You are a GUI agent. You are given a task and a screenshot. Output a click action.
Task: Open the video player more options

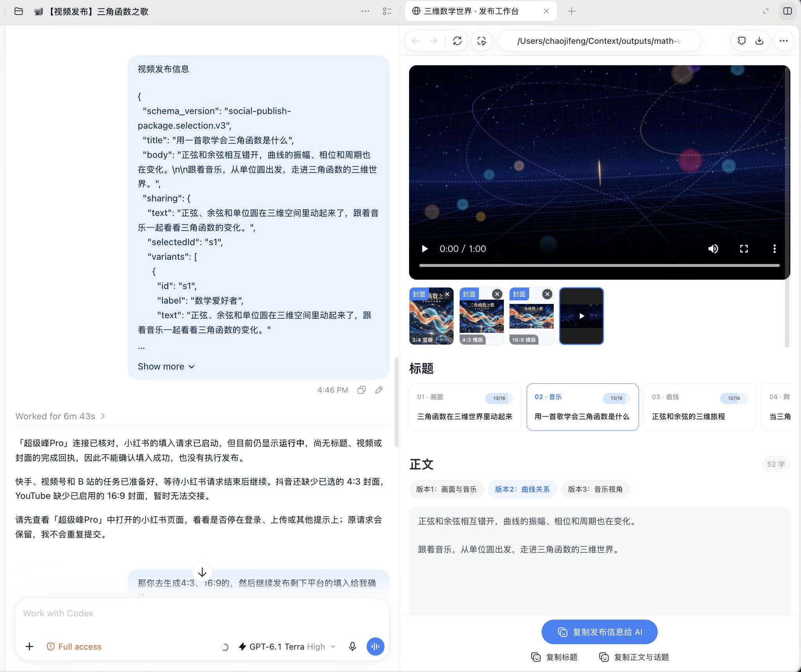coord(774,249)
